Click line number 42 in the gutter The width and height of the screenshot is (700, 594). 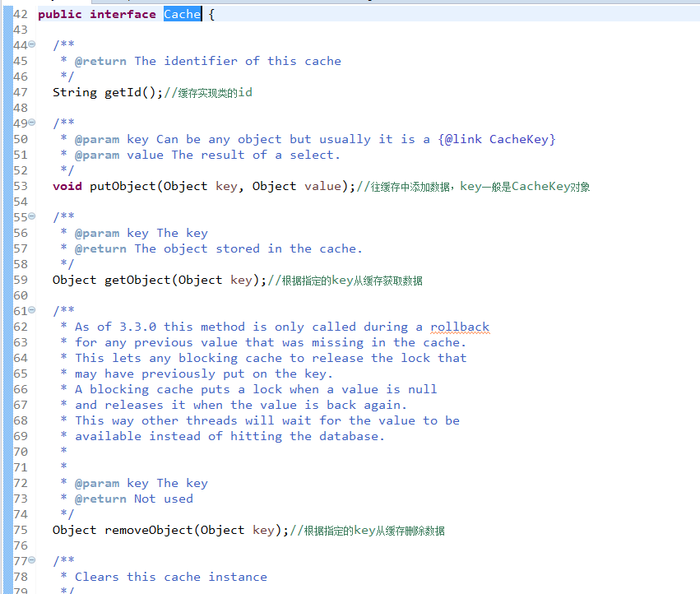coord(21,14)
